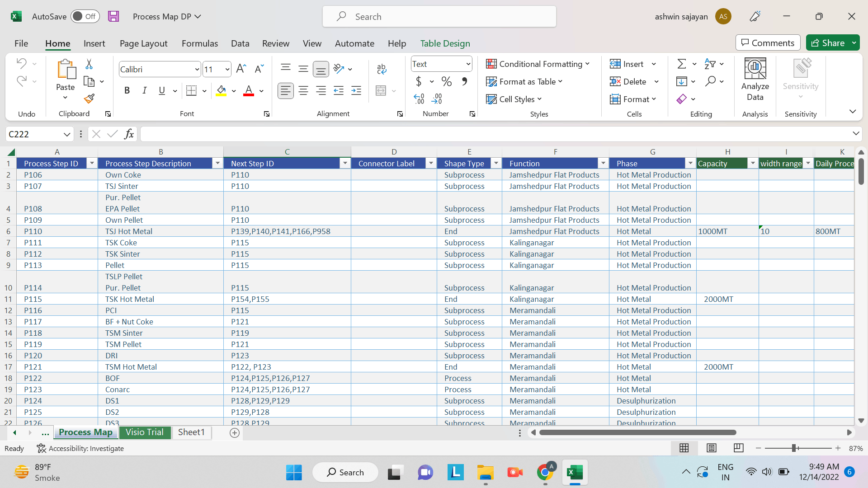Click the horizontal scrollbar thumb
The height and width of the screenshot is (488, 868).
point(638,432)
